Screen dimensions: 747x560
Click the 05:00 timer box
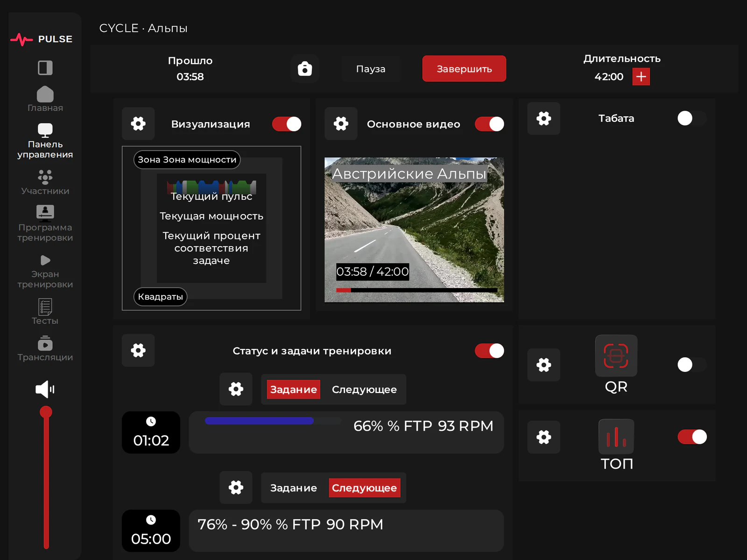pyautogui.click(x=151, y=531)
